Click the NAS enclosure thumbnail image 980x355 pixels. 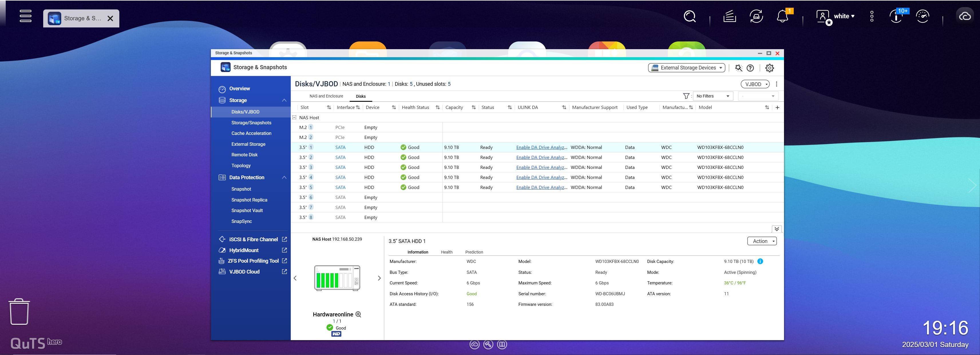point(337,278)
